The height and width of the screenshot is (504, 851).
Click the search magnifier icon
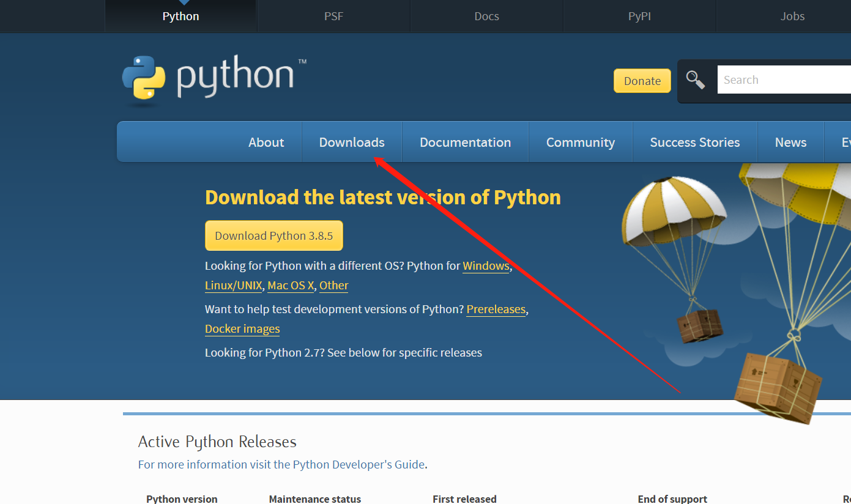tap(695, 80)
